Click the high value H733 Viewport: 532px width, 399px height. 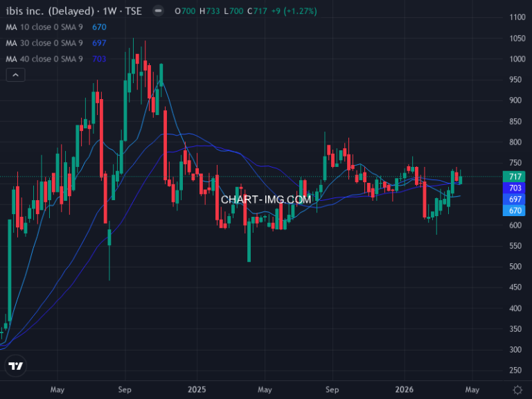(209, 11)
